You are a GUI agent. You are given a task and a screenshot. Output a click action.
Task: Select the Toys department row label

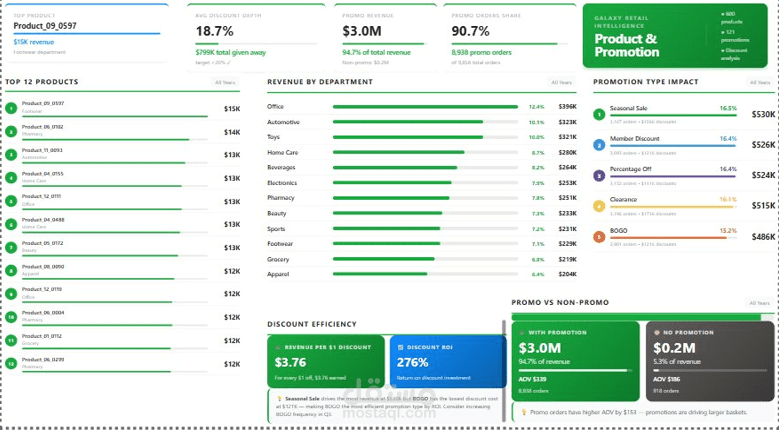[x=273, y=137]
